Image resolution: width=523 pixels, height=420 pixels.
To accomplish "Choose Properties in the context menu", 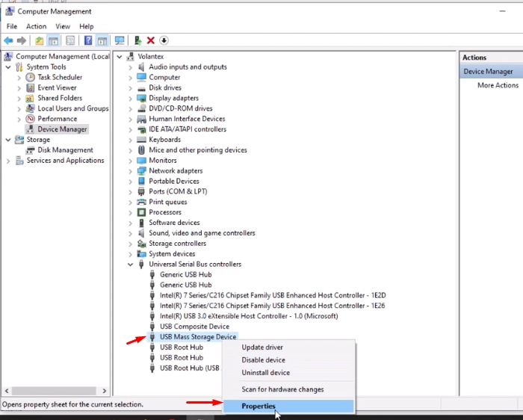I will (x=288, y=406).
